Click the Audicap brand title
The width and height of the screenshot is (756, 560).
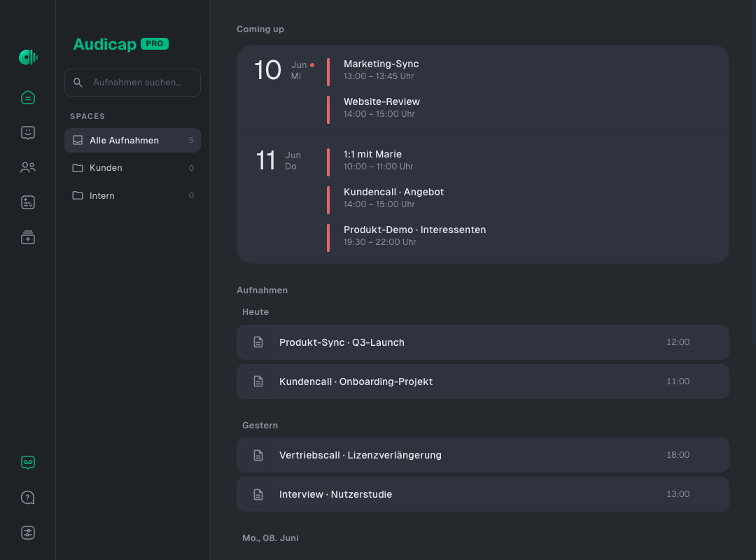click(x=105, y=44)
